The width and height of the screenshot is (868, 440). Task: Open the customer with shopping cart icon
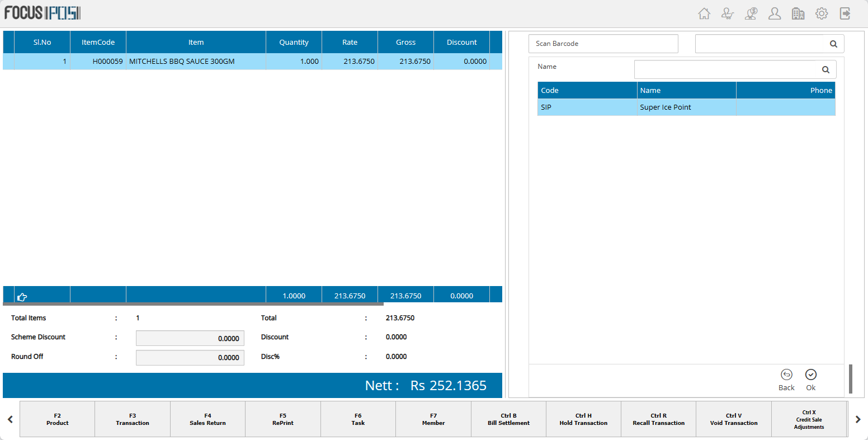point(728,13)
